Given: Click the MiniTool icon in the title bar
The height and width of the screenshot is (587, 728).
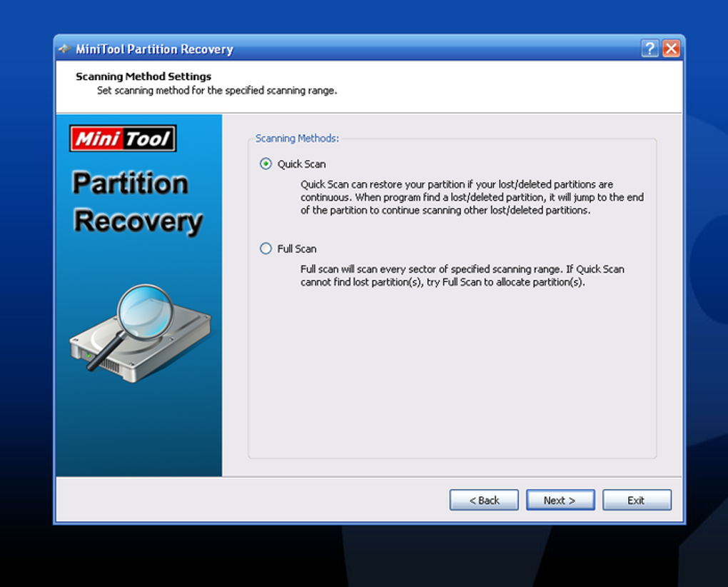Looking at the screenshot, I should pos(65,49).
